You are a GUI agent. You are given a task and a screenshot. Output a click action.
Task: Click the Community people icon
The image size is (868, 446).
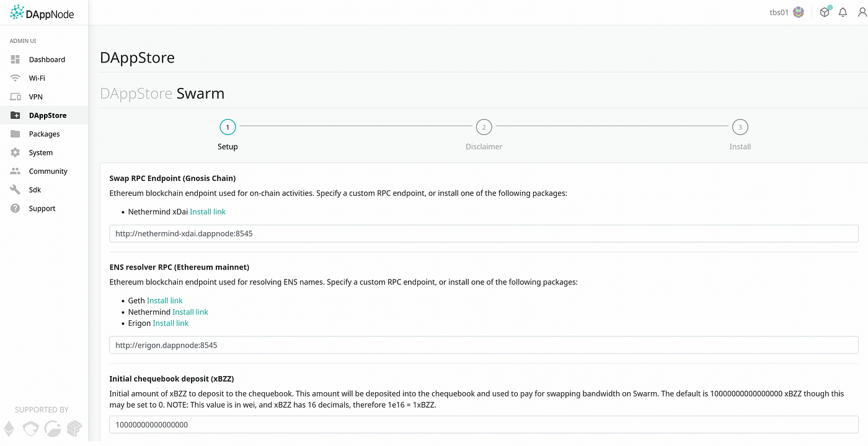(x=15, y=171)
